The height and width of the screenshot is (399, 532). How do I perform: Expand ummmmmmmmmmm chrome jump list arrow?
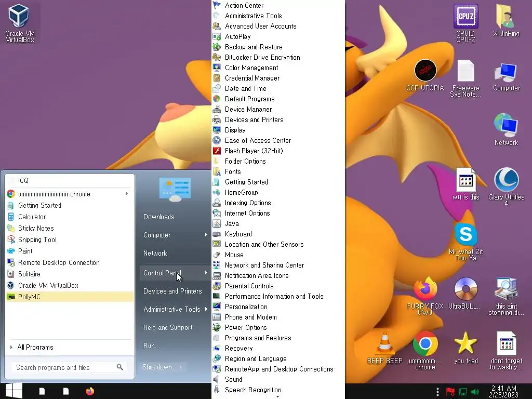coord(127,194)
